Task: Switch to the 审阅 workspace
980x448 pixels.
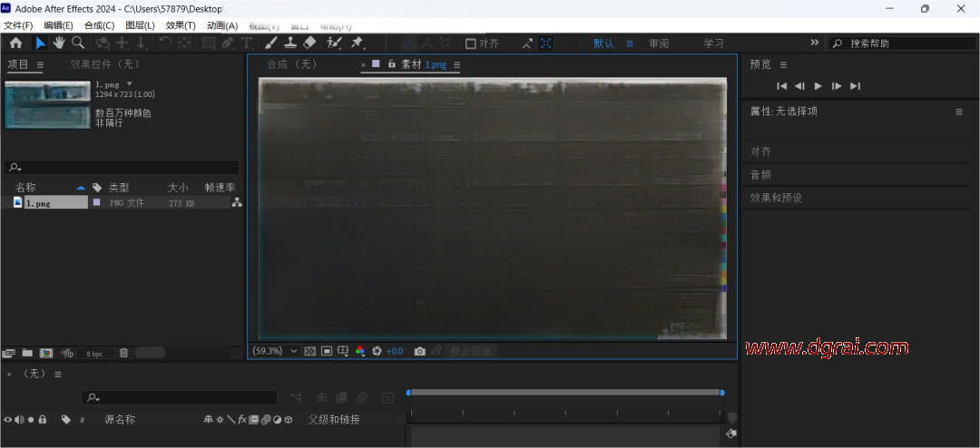Action: (659, 44)
